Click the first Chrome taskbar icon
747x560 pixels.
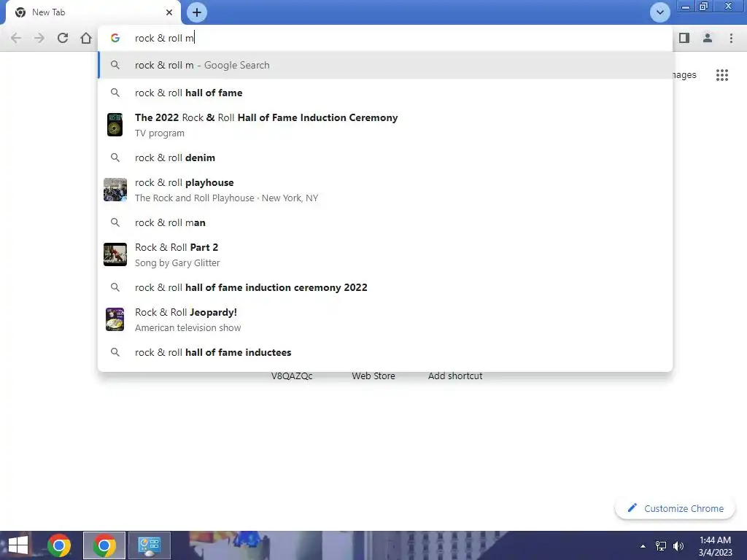[59, 545]
